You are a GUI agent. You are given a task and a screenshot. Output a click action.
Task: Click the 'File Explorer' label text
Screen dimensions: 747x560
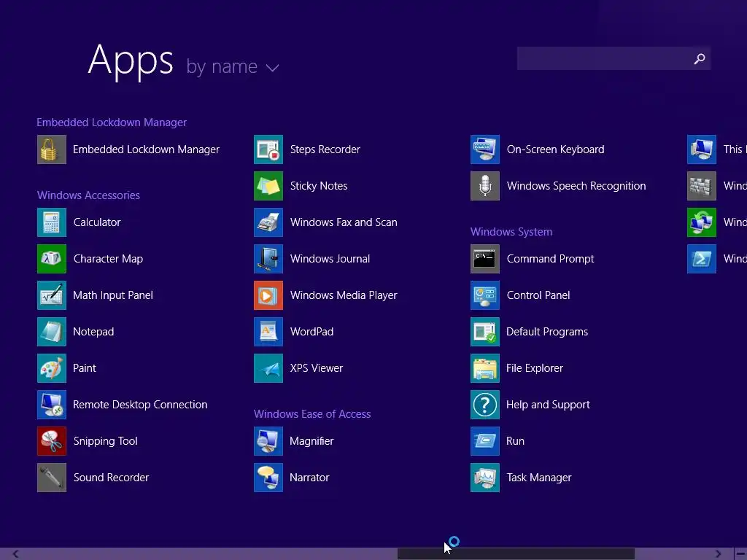click(535, 368)
